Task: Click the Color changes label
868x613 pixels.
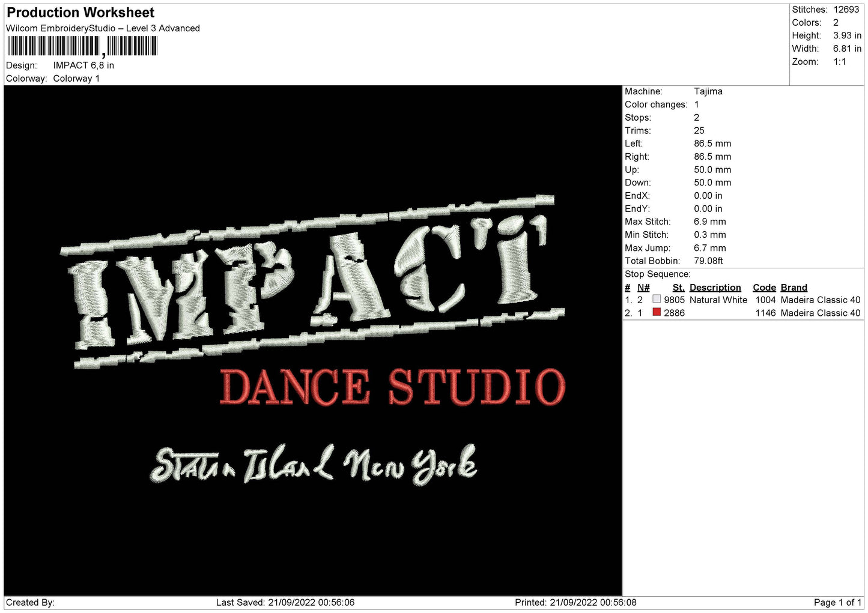Action: (656, 104)
